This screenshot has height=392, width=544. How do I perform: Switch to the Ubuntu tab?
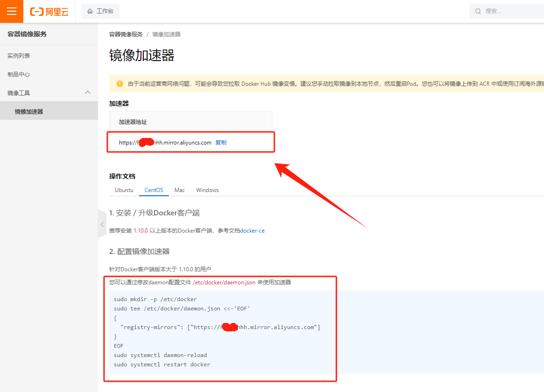[124, 190]
